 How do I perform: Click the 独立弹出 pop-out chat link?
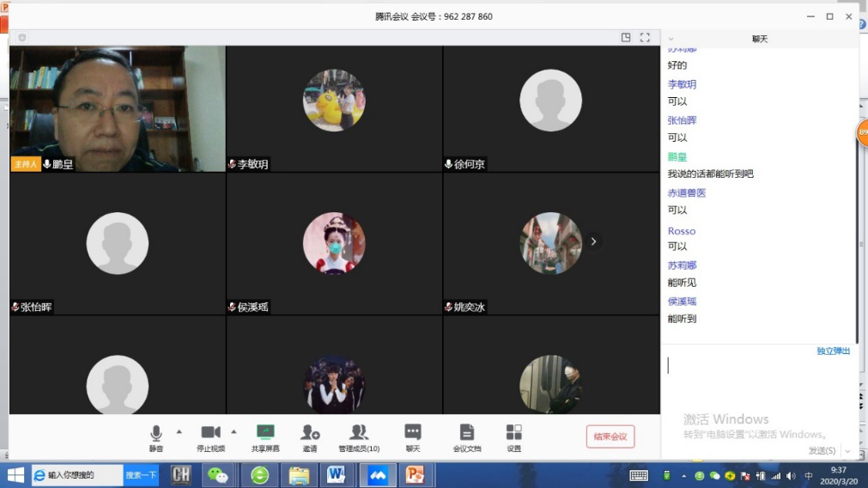[x=833, y=351]
